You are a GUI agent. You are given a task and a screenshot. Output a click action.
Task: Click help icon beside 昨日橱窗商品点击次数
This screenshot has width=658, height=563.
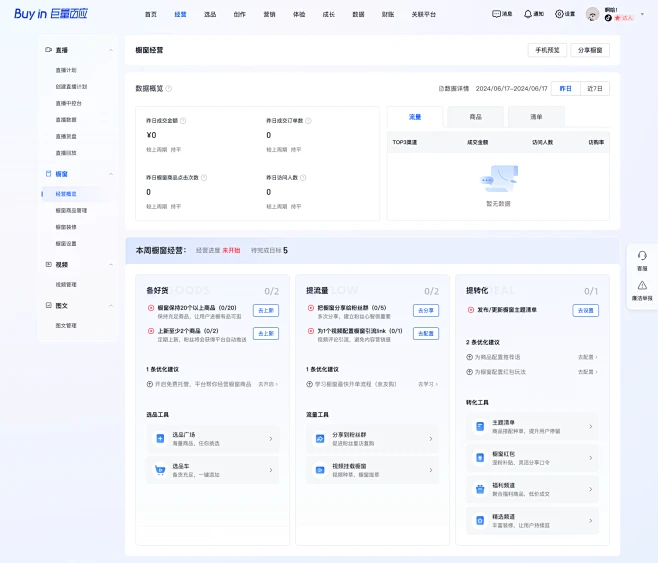[x=204, y=178]
